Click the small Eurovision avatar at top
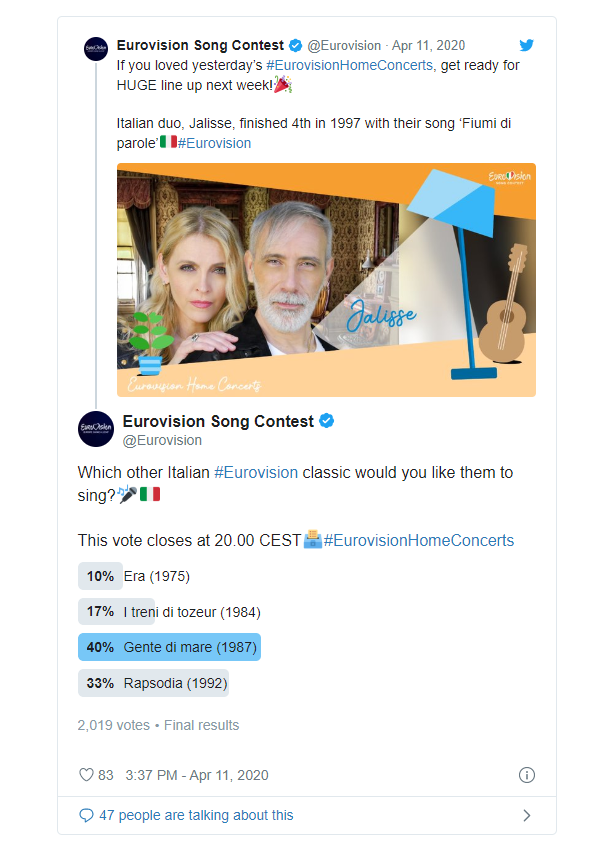Viewport: 602px width, 850px height. coord(96,49)
